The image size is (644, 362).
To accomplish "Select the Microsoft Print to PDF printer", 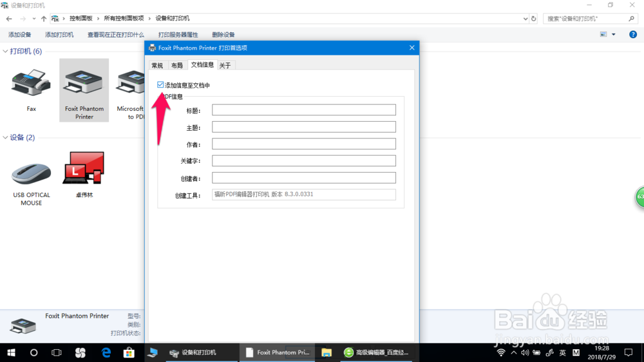I will click(130, 90).
